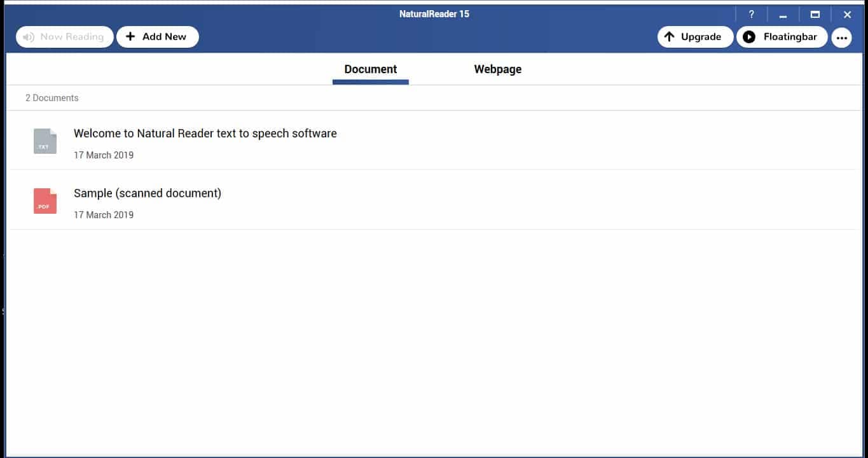Click the help question mark icon
The image size is (868, 458).
751,15
